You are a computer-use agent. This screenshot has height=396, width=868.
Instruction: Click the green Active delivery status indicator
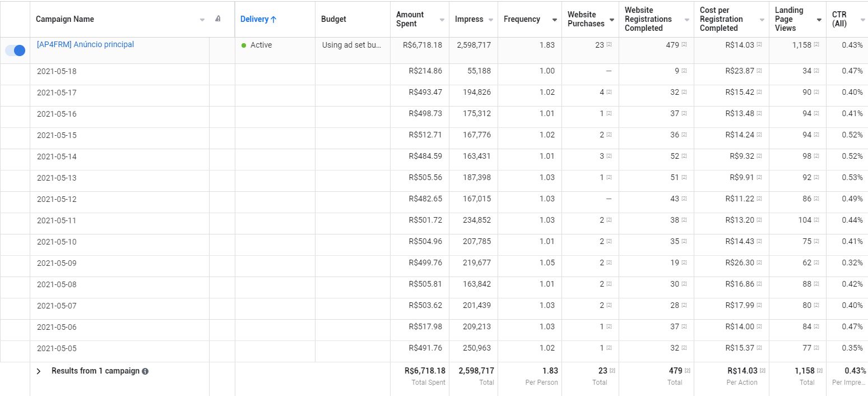[x=244, y=45]
